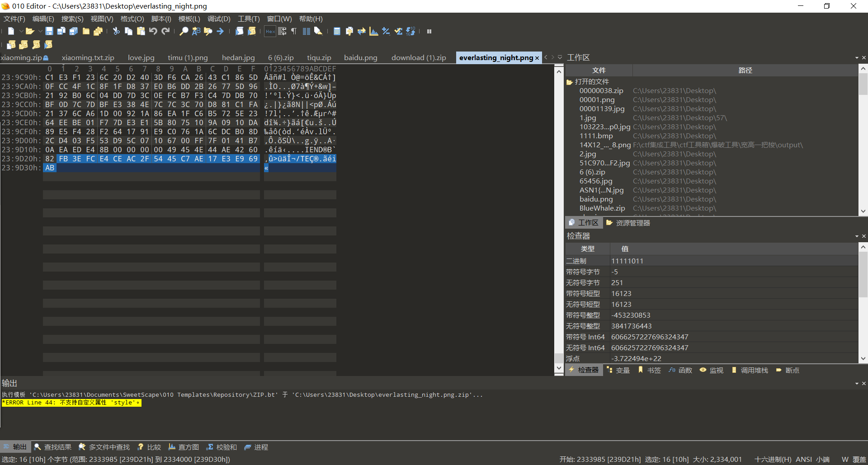Click the highlighter pen icon
The image size is (868, 465).
pyautogui.click(x=318, y=31)
